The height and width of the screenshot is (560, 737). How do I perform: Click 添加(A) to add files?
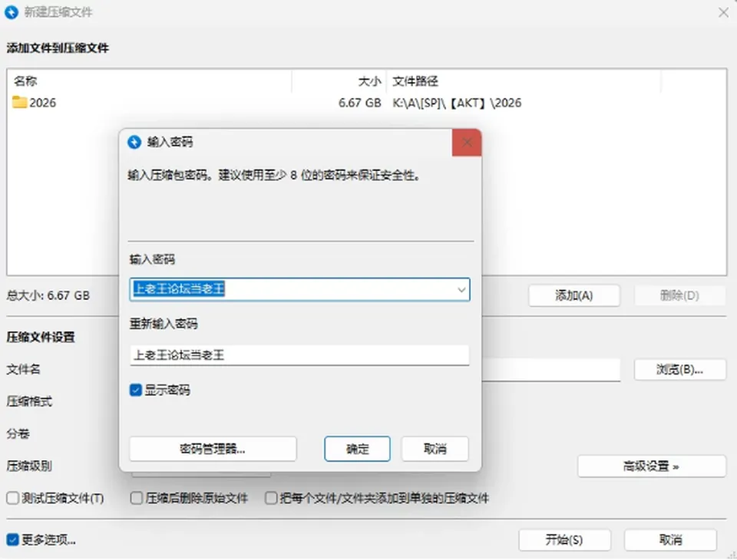point(574,295)
